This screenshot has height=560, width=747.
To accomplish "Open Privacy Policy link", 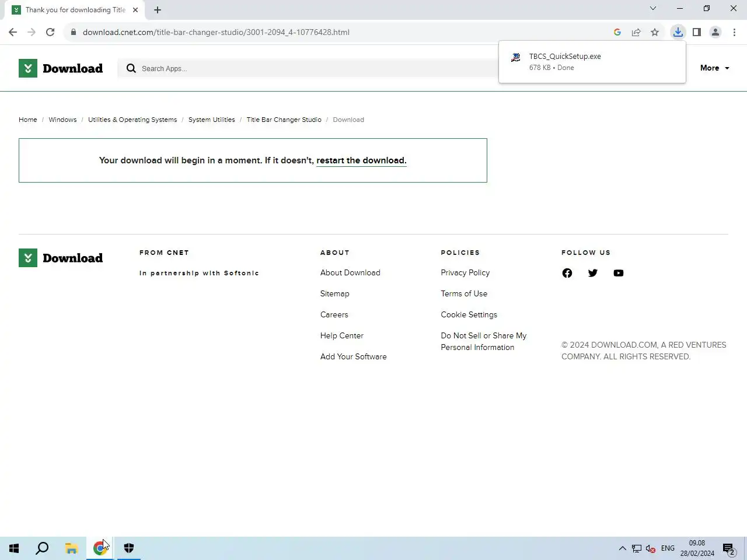I will point(465,272).
